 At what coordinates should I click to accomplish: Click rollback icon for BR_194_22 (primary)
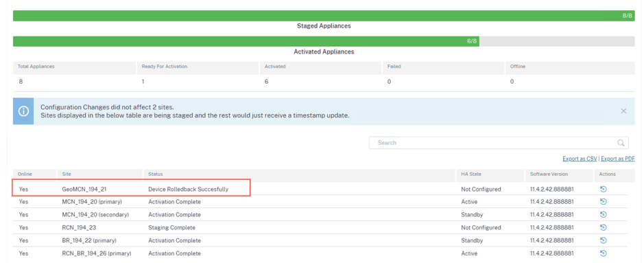[x=603, y=240]
